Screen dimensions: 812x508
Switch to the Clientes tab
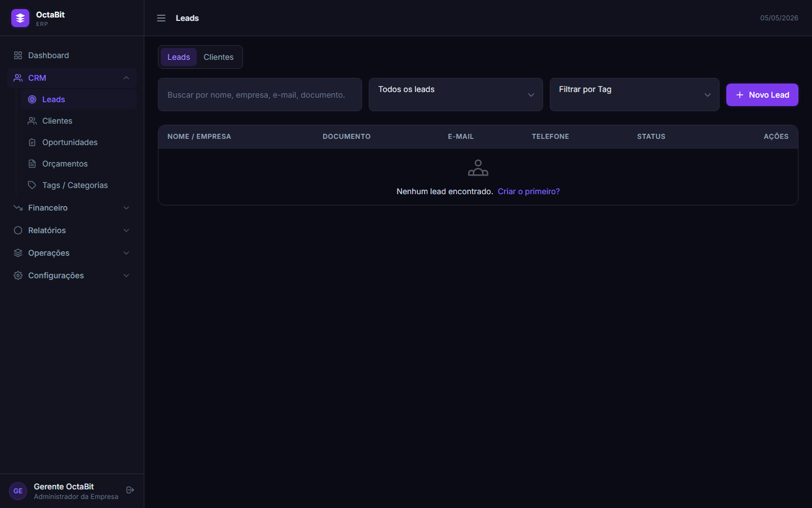218,57
